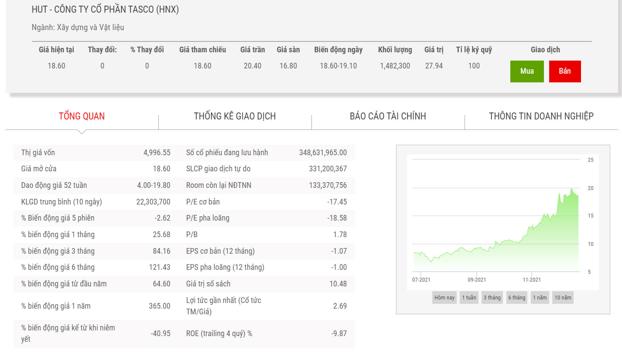This screenshot has height=364, width=622.
Task: Display the 10 năm price history
Action: click(563, 298)
